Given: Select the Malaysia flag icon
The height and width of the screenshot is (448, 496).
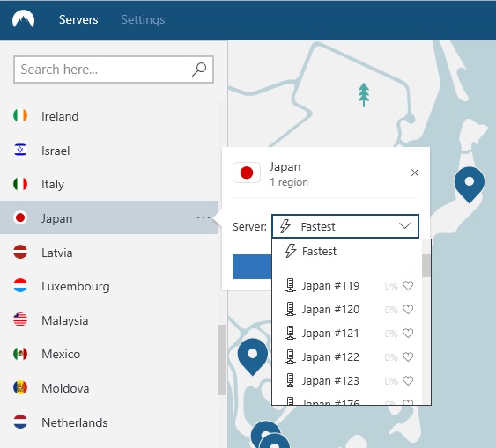Looking at the screenshot, I should pos(20,319).
